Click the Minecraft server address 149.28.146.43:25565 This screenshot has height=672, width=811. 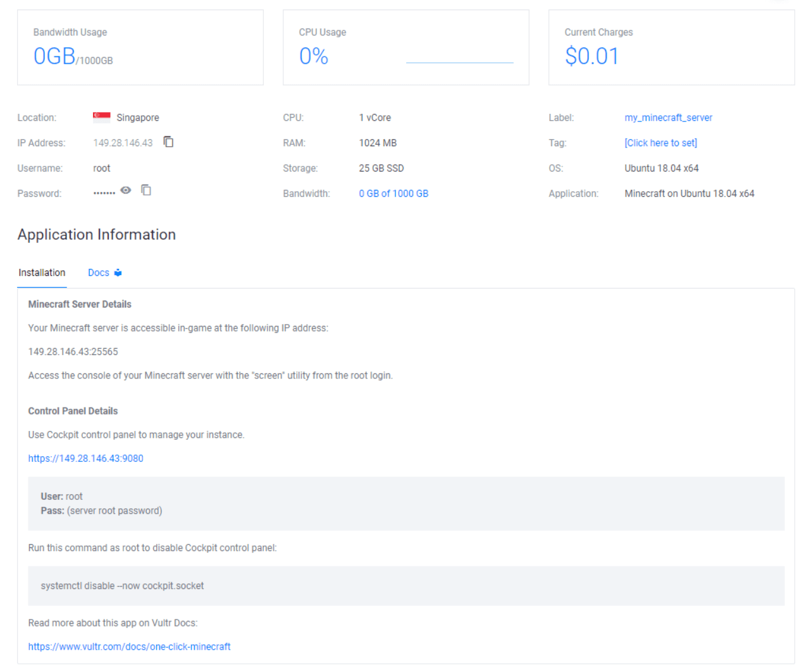[x=73, y=352]
